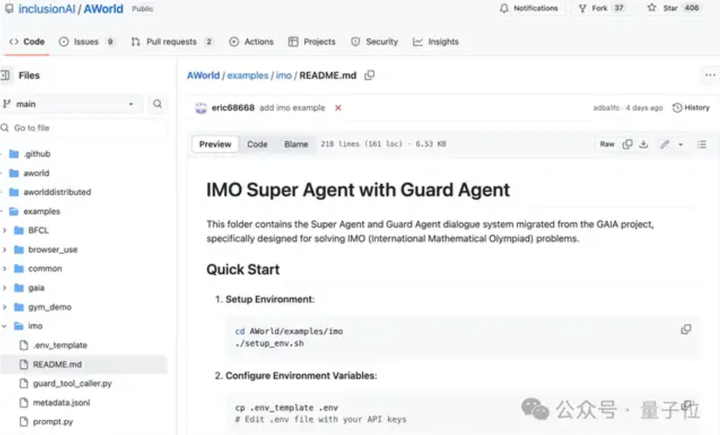Collapse the imo folder
This screenshot has height=435, width=720.
(x=6, y=326)
